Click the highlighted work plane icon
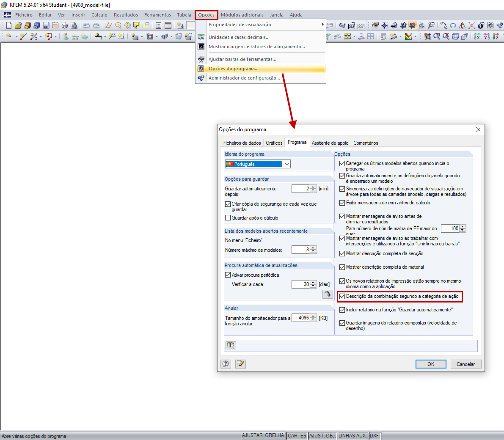 coord(413,25)
